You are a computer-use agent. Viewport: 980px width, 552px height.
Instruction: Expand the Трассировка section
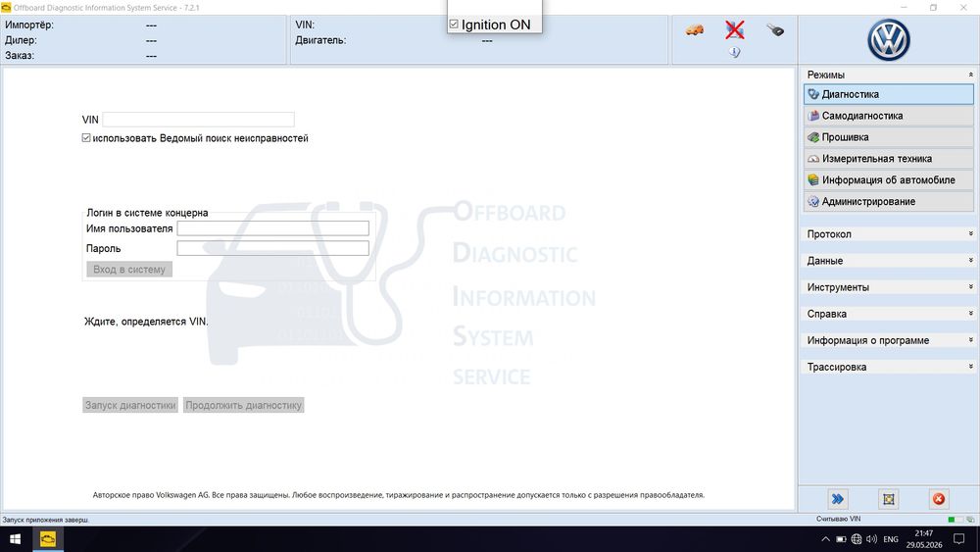click(970, 367)
